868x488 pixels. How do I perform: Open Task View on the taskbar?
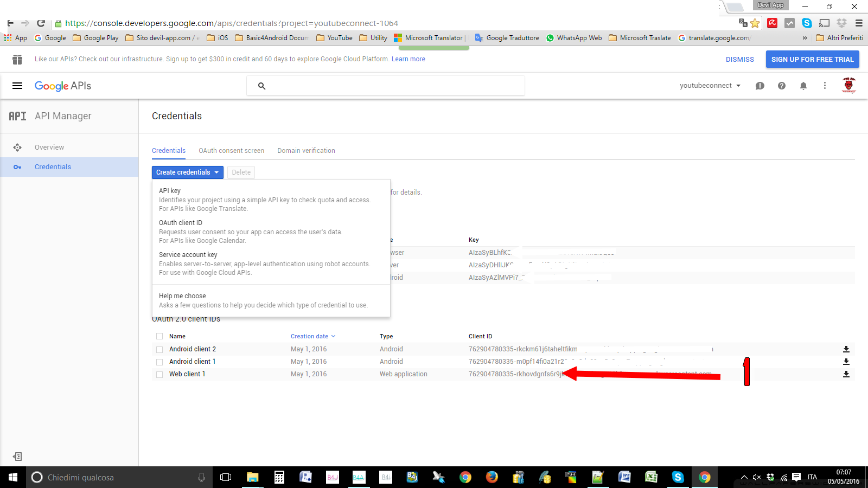226,477
